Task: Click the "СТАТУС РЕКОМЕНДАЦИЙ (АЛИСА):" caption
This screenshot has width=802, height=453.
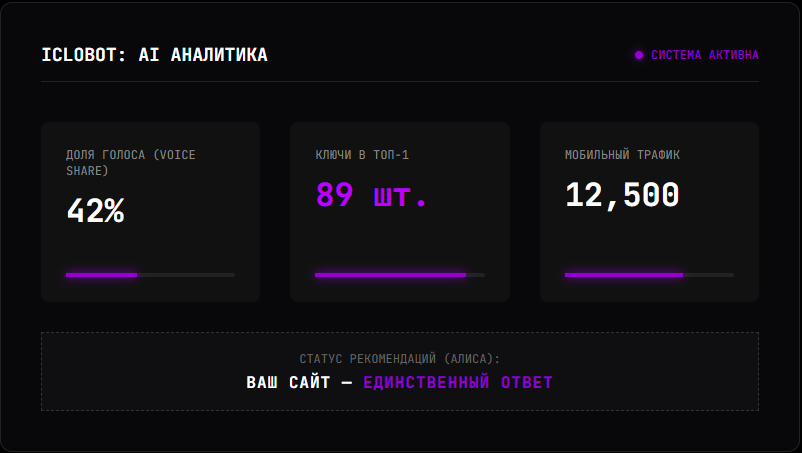Action: [400, 359]
